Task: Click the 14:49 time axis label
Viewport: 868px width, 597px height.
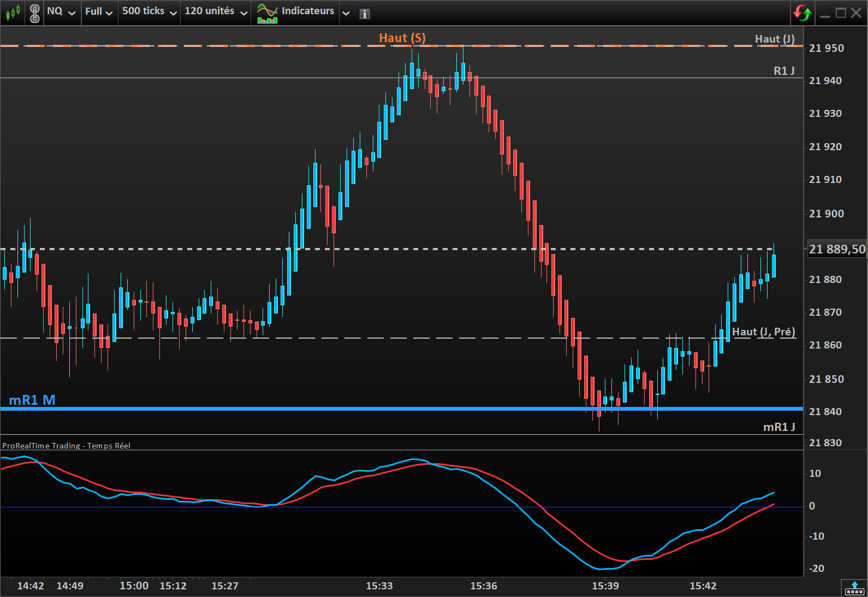Action: point(70,586)
